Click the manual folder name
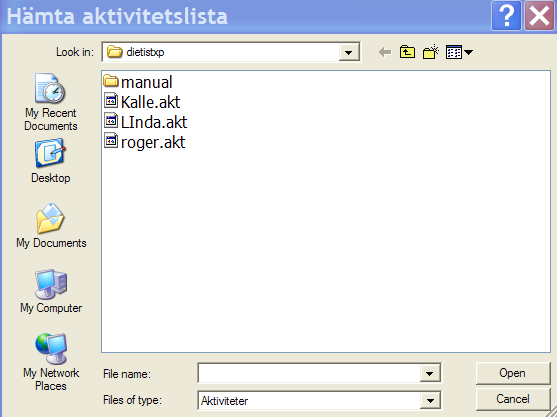The height and width of the screenshot is (417, 557). [147, 82]
